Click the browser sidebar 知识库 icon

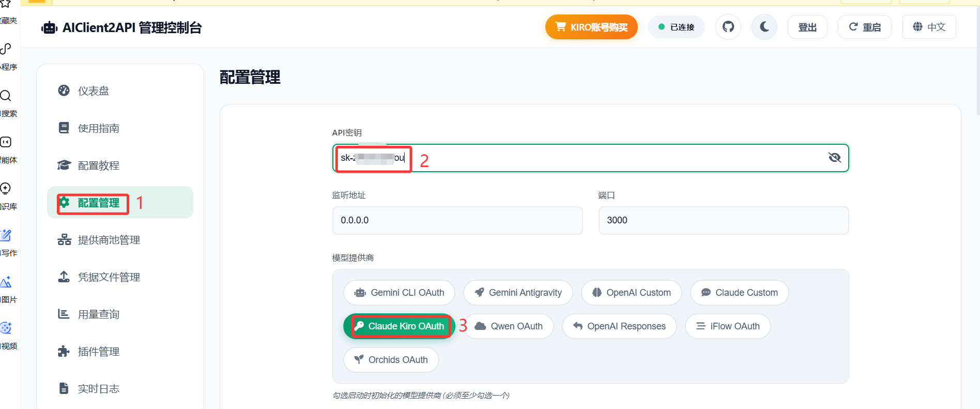click(x=6, y=189)
